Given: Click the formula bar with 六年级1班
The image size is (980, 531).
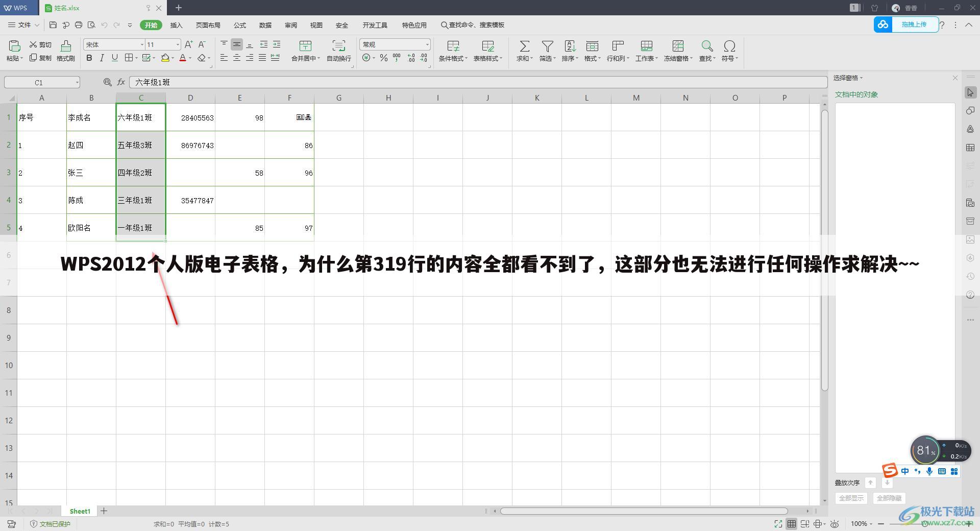Looking at the screenshot, I should [x=478, y=82].
